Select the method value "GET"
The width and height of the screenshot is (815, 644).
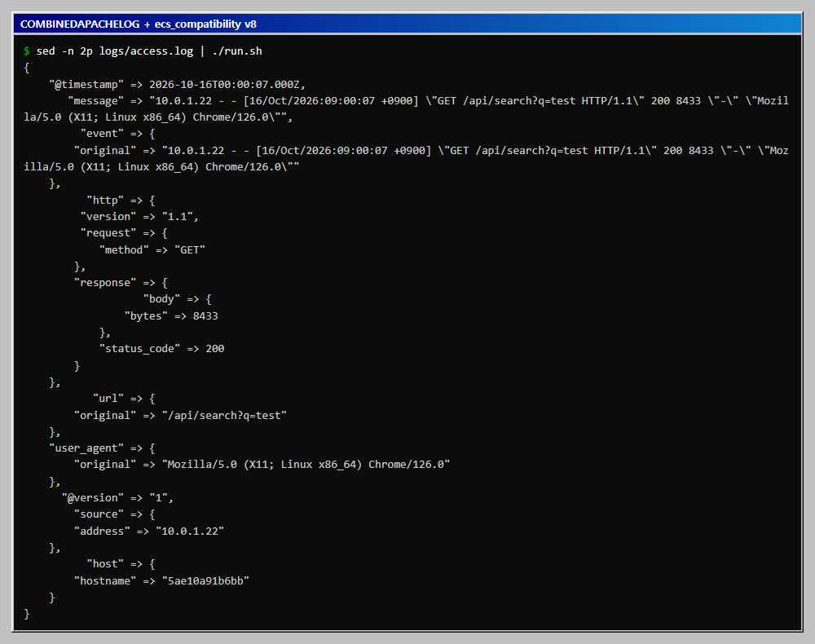click(190, 250)
